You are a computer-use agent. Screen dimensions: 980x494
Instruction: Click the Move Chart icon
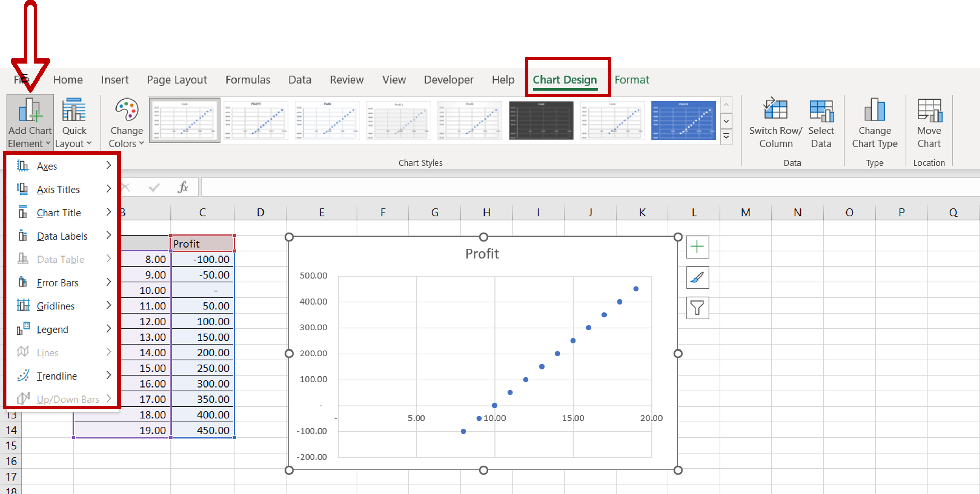(x=928, y=110)
